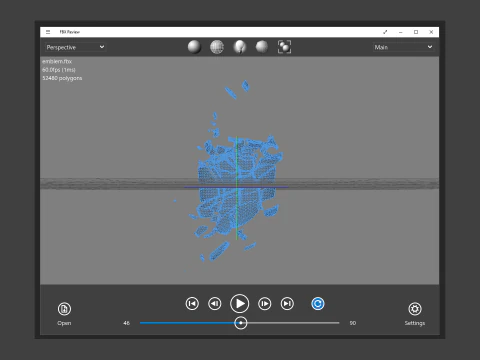Expand the Main camera dropdown
The width and height of the screenshot is (480, 360).
[403, 47]
